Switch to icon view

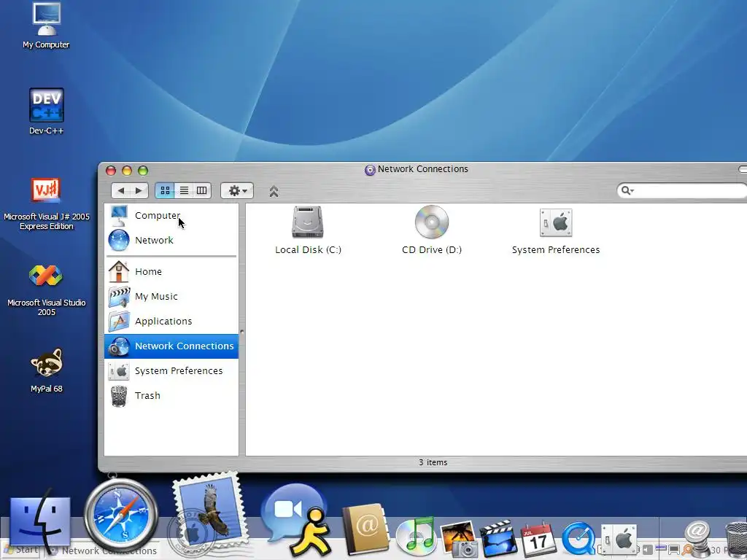click(x=165, y=191)
